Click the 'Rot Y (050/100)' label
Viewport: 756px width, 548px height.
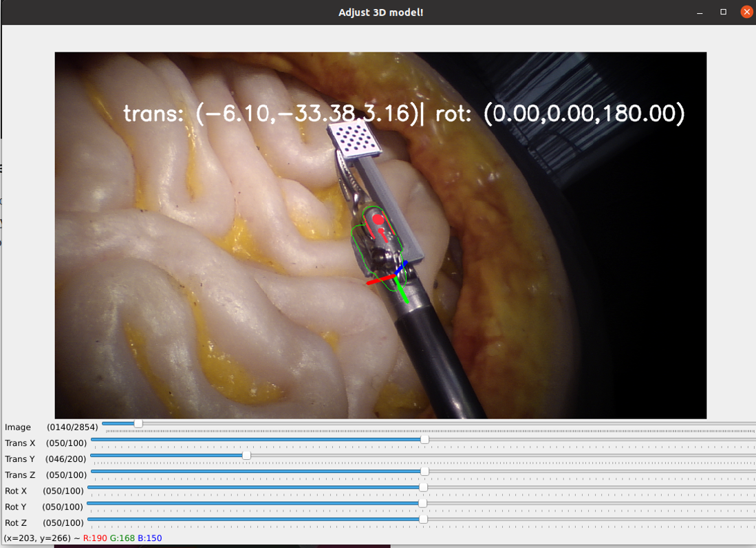tap(44, 507)
